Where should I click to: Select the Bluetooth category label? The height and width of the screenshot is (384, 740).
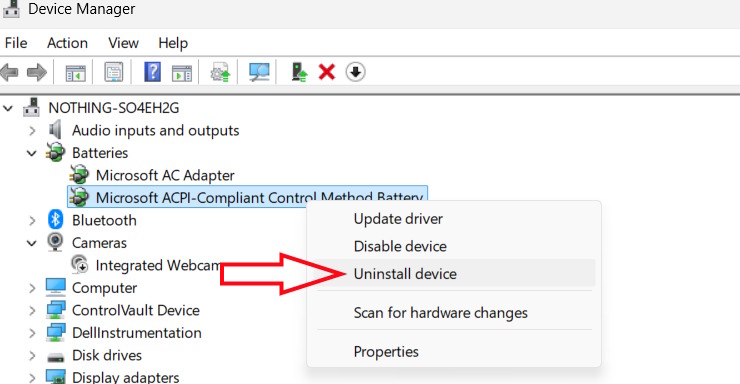(x=104, y=220)
